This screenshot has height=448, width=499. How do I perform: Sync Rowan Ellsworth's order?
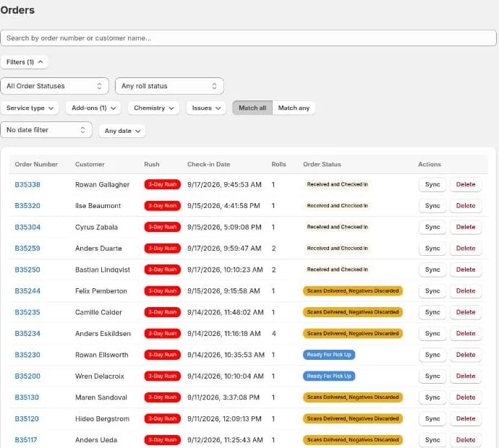pos(432,355)
